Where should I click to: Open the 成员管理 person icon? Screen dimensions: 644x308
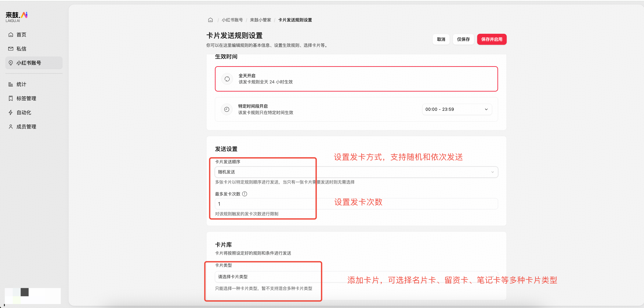tap(11, 127)
